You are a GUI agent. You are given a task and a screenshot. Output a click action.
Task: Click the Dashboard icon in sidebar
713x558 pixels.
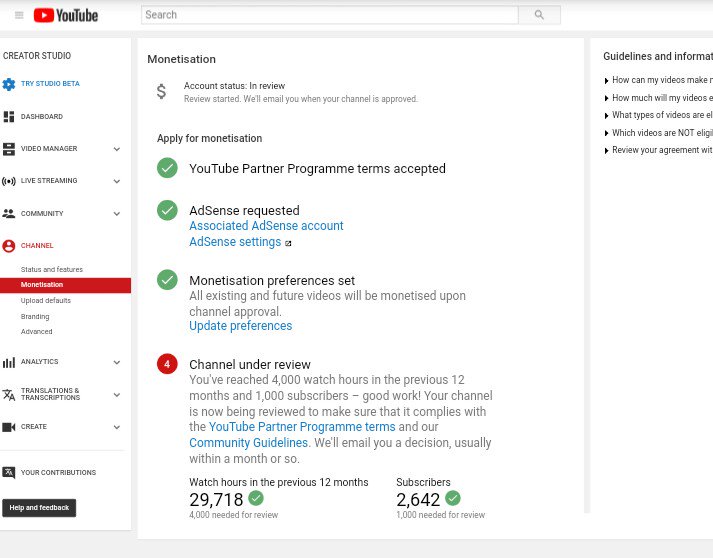pos(9,116)
